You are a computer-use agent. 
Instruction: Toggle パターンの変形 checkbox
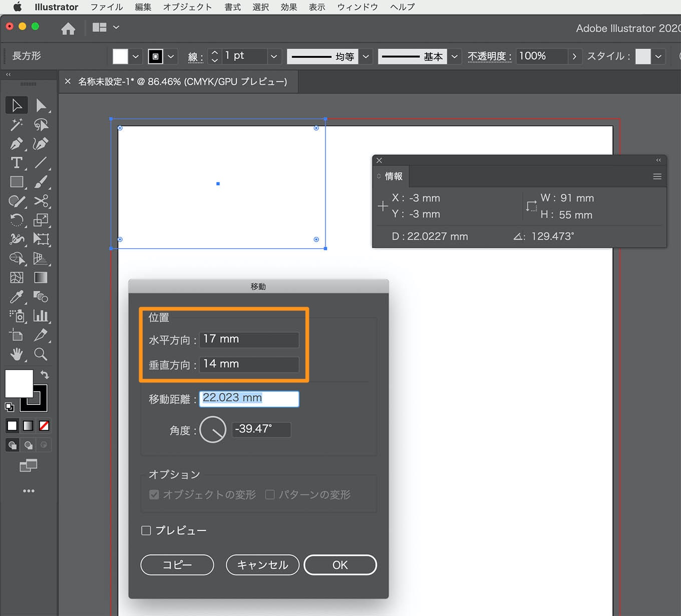270,494
